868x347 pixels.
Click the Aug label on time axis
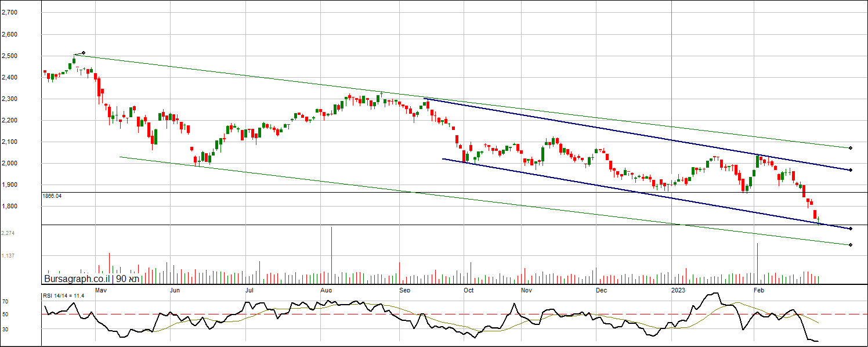click(x=326, y=290)
